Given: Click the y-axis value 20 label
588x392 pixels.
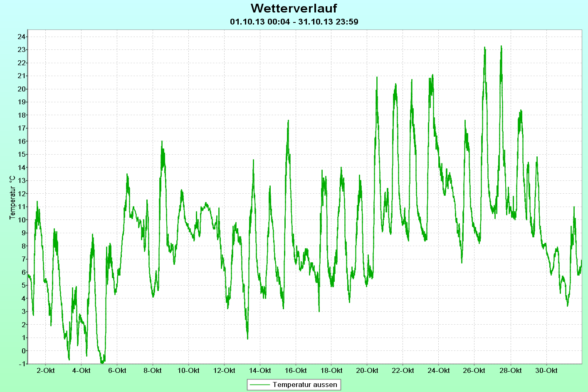Looking at the screenshot, I should pos(21,89).
